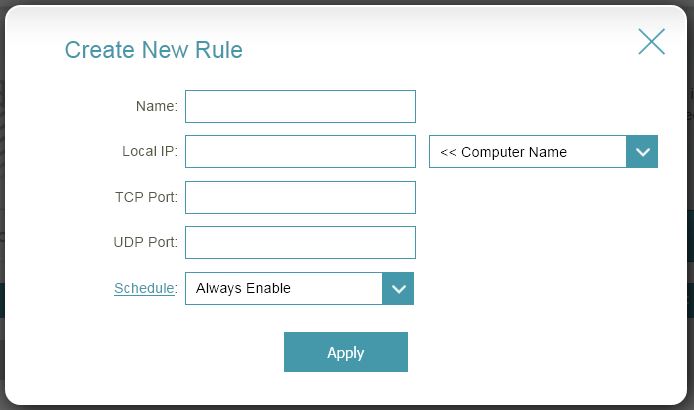This screenshot has height=410, width=694.
Task: Open the Schedule link
Action: 144,288
